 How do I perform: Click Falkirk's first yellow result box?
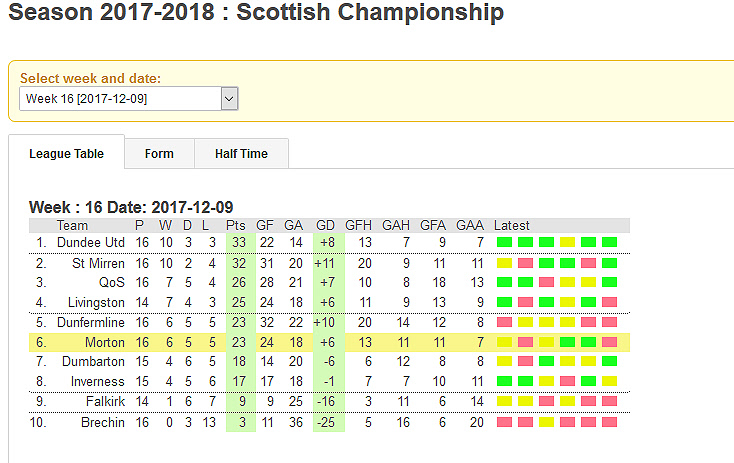(x=504, y=401)
